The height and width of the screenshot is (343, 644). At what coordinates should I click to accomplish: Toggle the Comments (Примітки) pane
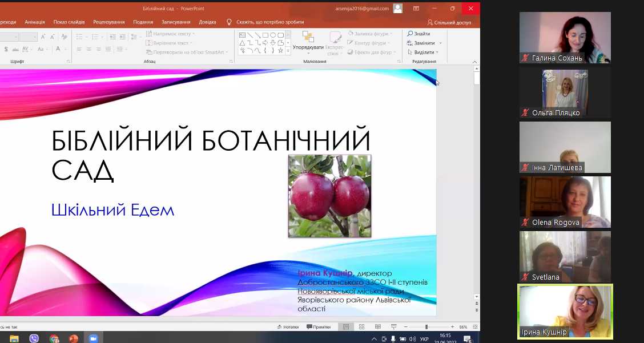319,327
